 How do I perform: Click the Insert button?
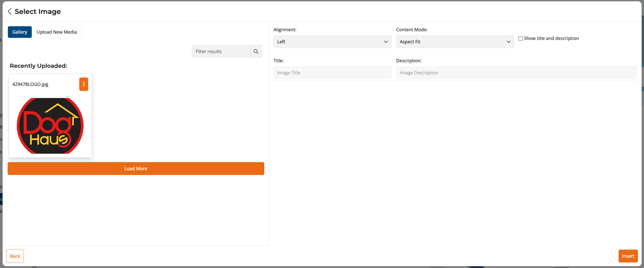click(628, 256)
